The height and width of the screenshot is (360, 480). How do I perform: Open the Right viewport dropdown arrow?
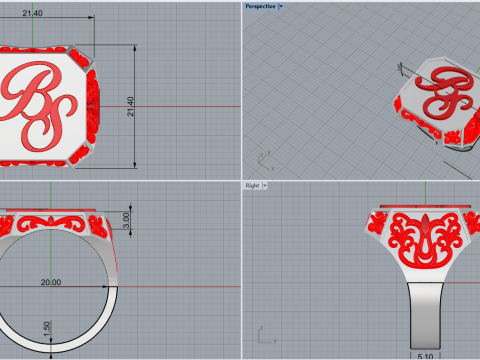pos(265,186)
